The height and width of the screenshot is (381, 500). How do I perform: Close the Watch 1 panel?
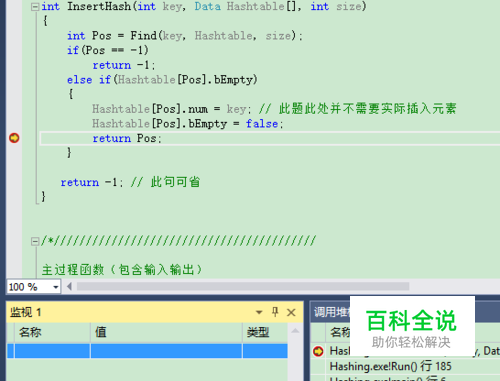click(291, 312)
